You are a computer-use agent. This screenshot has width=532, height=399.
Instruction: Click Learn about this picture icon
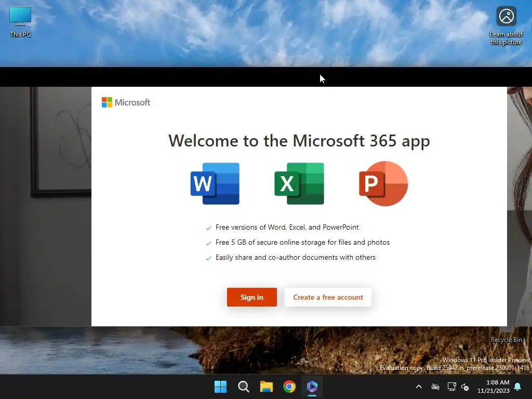506,26
